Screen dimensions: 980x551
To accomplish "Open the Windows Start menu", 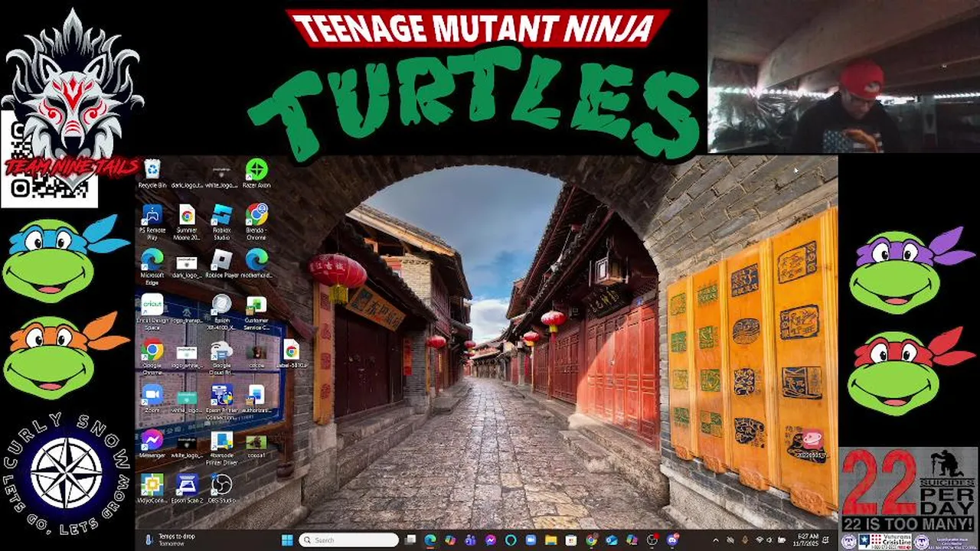I will (x=286, y=540).
